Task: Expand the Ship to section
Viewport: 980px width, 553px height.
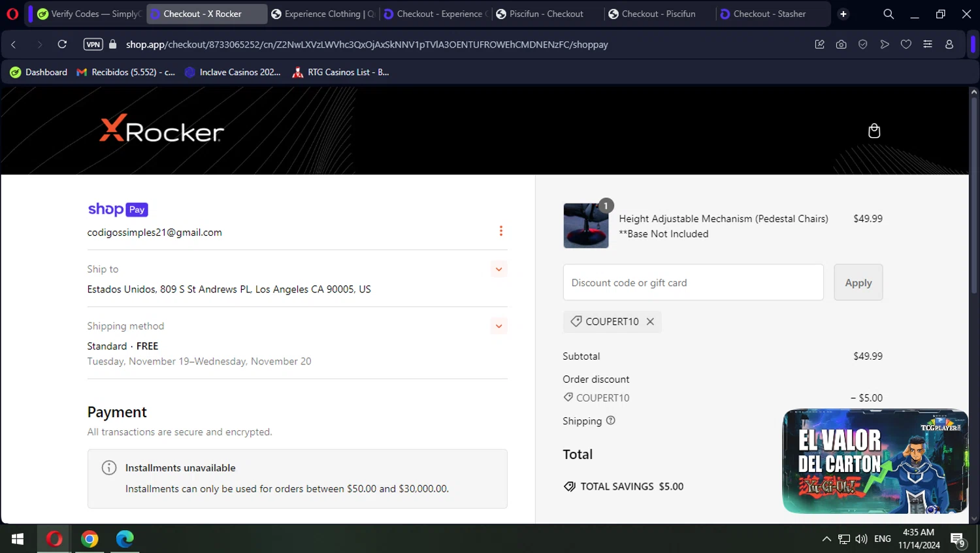Action: [498, 269]
